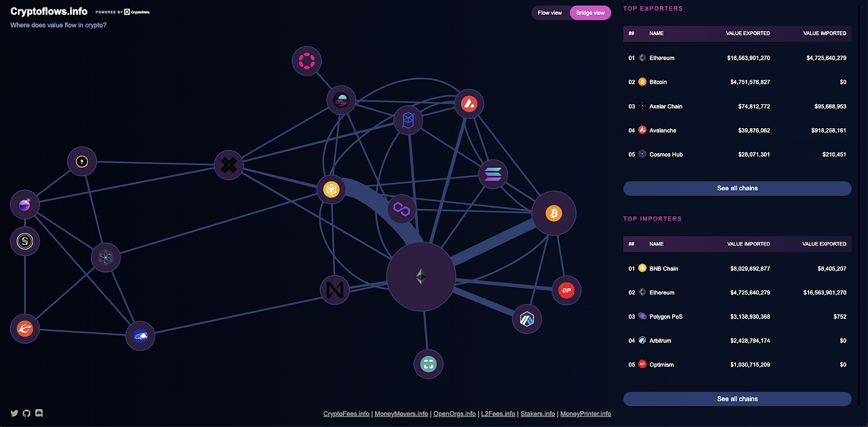Click Arbitrum imported value $2,428,794,174
Screen dimensions: 868x427
(750, 340)
